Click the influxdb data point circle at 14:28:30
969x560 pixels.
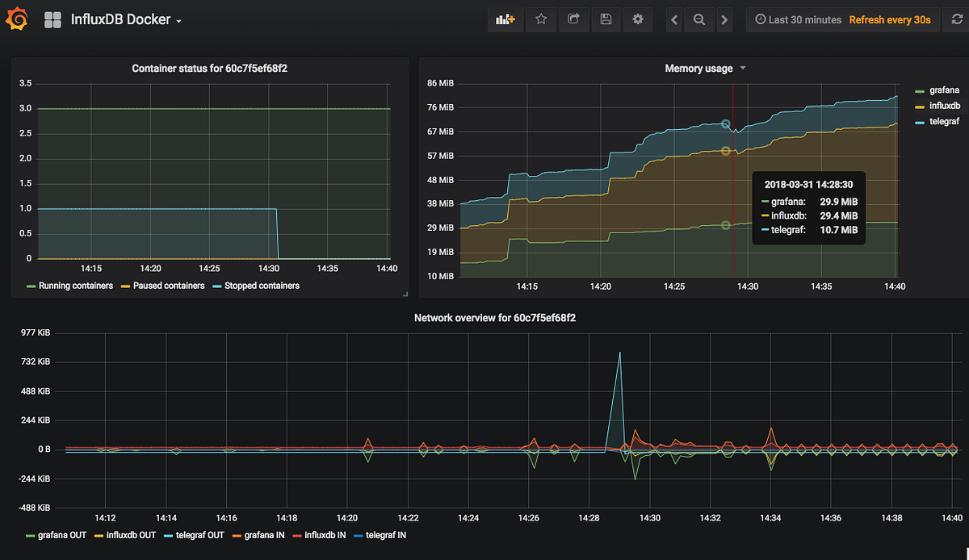[726, 151]
